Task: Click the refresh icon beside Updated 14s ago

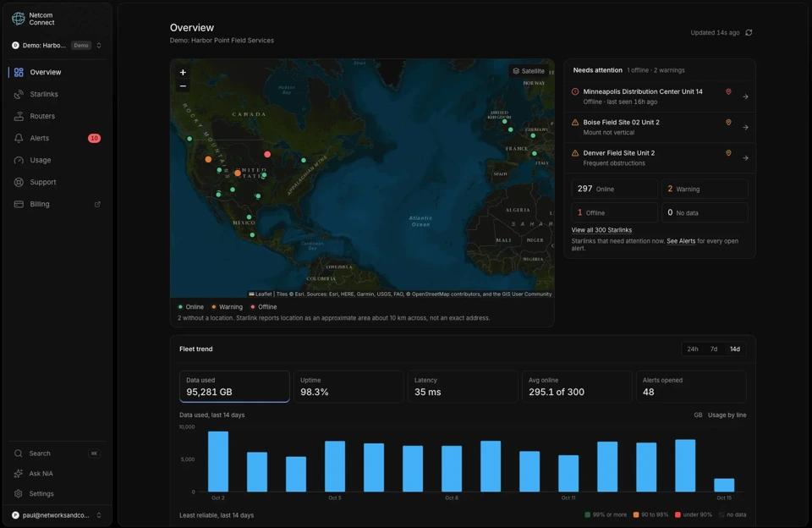Action: (749, 33)
